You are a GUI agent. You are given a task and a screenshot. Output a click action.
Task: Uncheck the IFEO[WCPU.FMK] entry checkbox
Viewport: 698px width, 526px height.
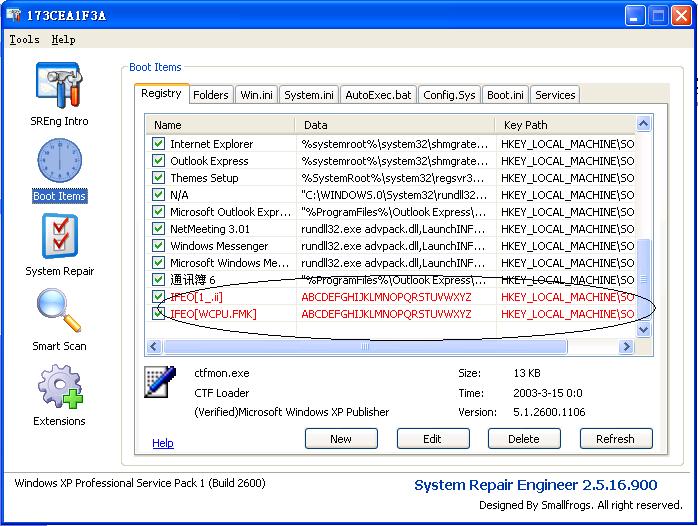click(x=158, y=314)
